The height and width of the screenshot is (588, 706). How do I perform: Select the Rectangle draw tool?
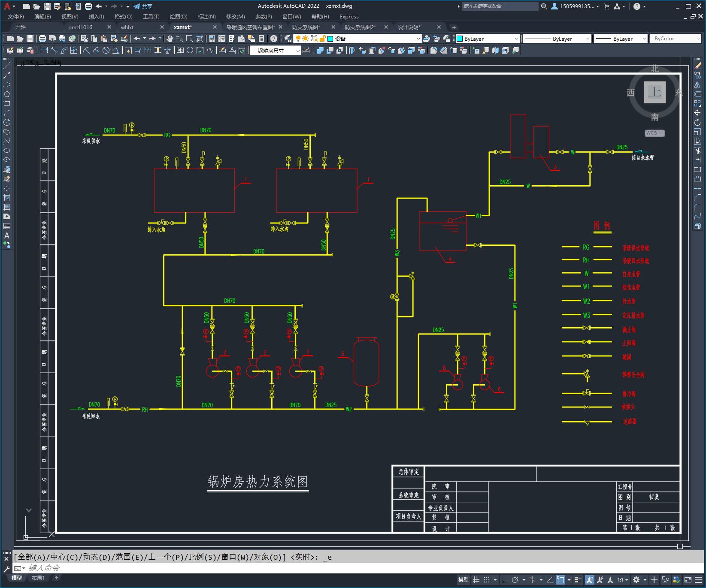tap(7, 103)
